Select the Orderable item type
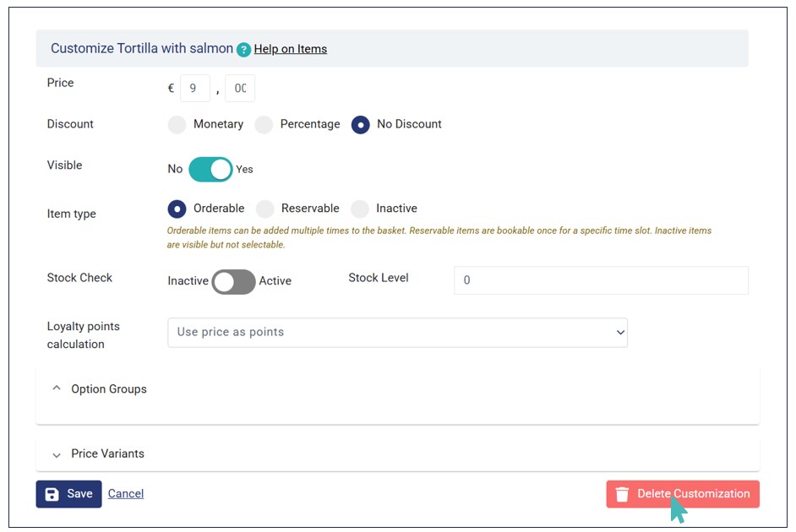 click(x=177, y=209)
